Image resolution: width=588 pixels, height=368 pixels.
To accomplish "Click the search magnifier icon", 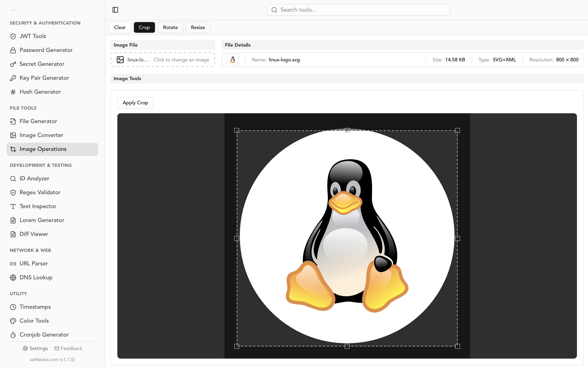I will [274, 10].
